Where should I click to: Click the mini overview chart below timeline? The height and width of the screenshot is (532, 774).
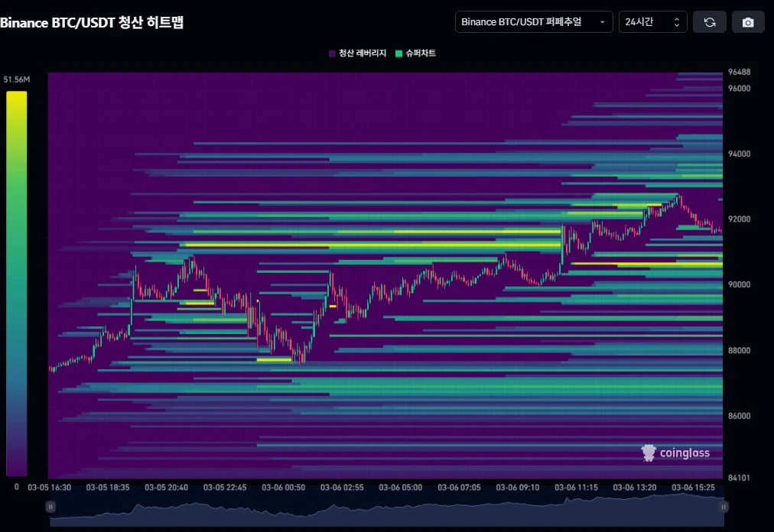(x=386, y=509)
